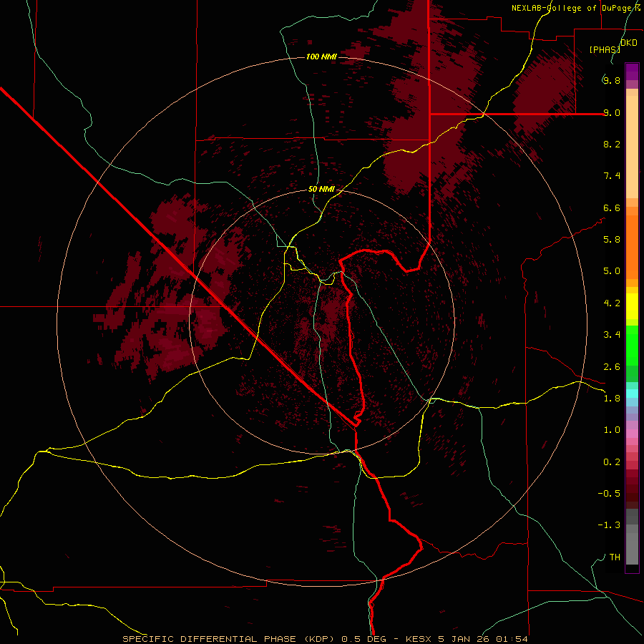Select the 5.0 scale label
The width and height of the screenshot is (644, 644).
tap(612, 271)
